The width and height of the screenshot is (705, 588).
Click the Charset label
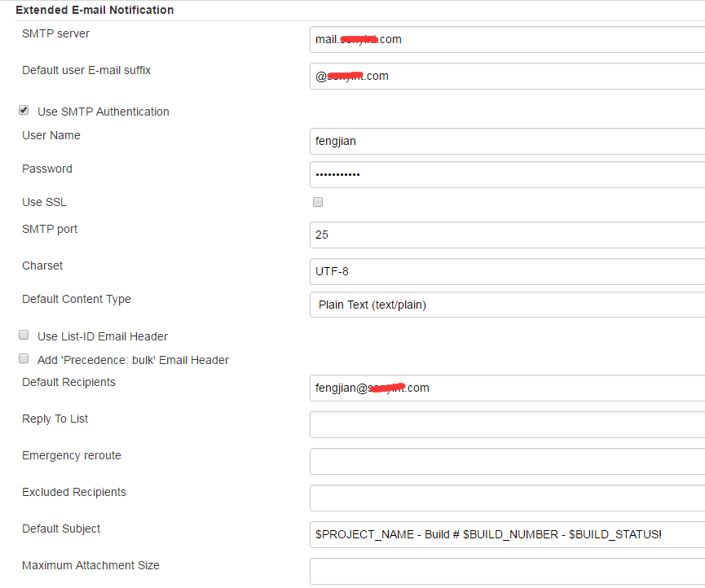pyautogui.click(x=42, y=266)
